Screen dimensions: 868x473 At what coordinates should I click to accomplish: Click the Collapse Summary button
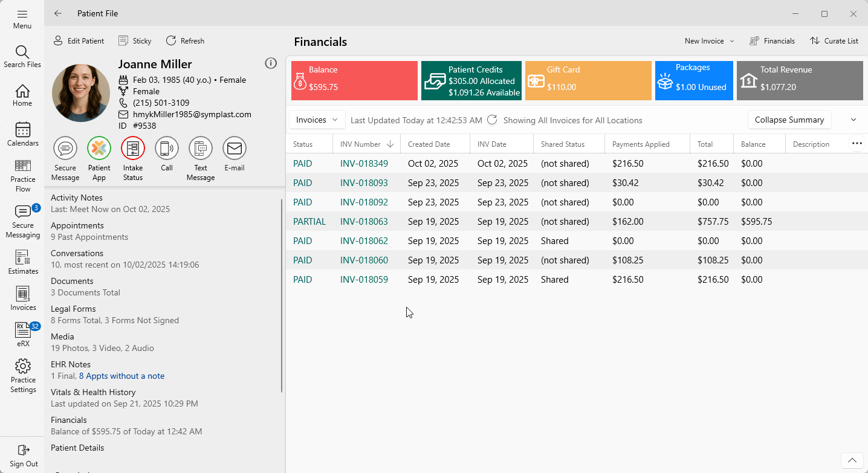click(789, 120)
